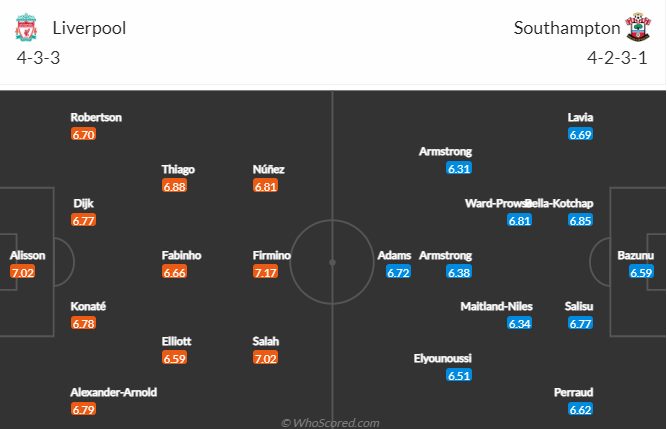Click the Liverpool club crest icon
The height and width of the screenshot is (429, 667).
click(26, 27)
